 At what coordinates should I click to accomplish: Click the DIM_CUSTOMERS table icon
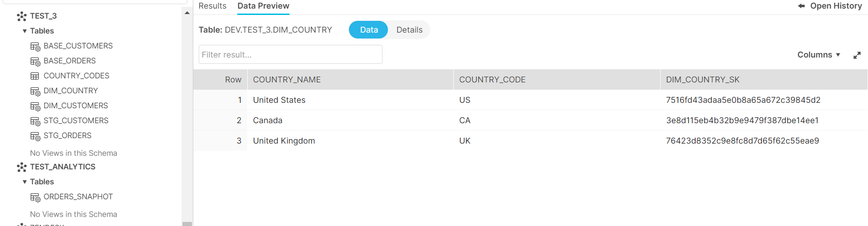coord(35,106)
